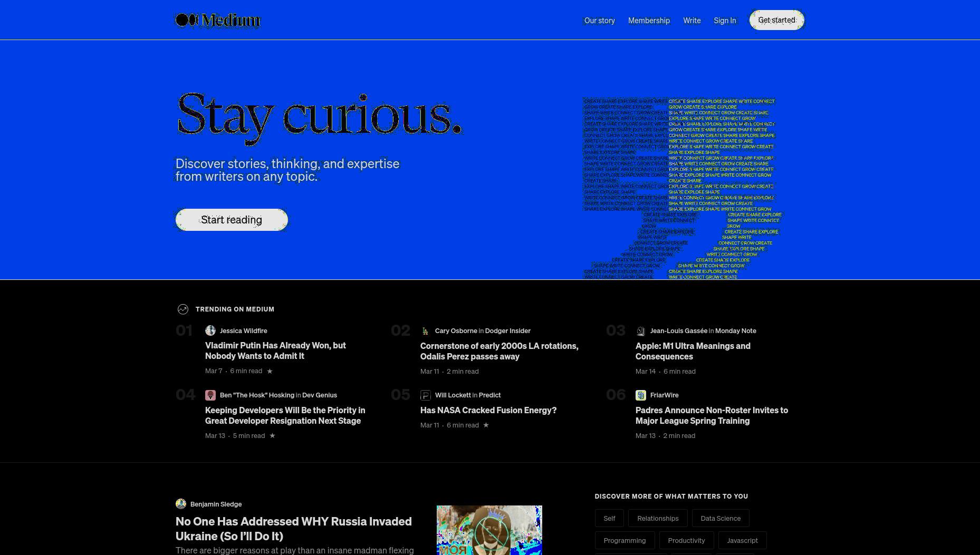Image resolution: width=980 pixels, height=555 pixels.
Task: Open the Dev Genius publication
Action: (319, 395)
